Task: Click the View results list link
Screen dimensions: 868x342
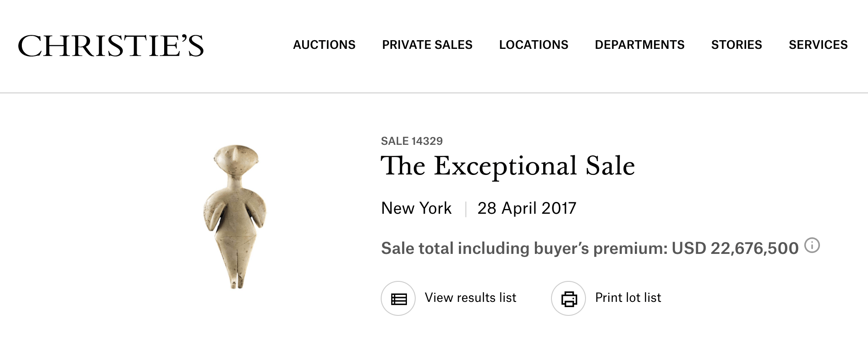Action: (x=470, y=298)
